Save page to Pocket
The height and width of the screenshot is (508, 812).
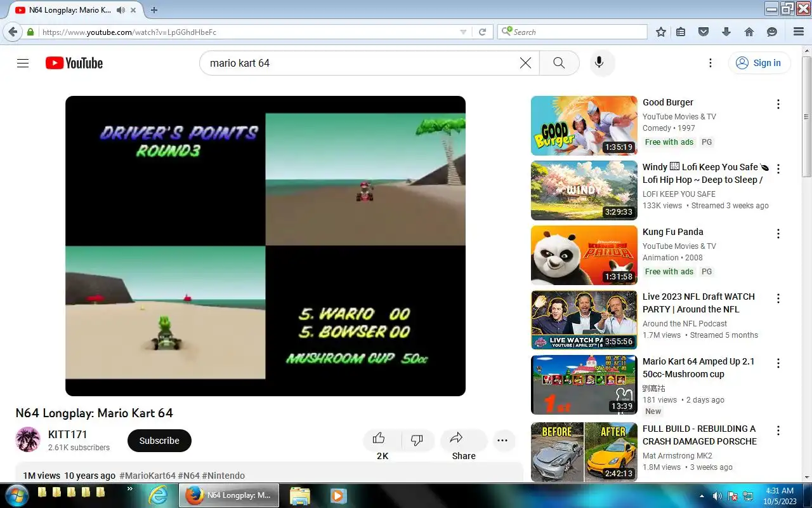tap(704, 32)
